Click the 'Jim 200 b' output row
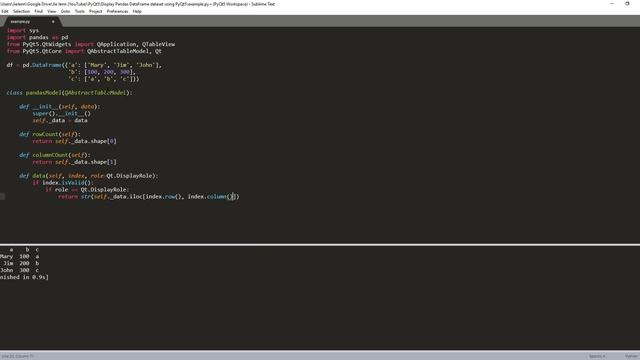640x360 pixels. tap(20, 264)
